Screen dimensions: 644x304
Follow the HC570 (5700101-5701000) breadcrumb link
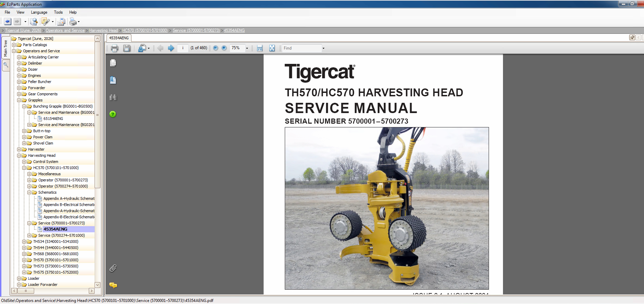(145, 30)
